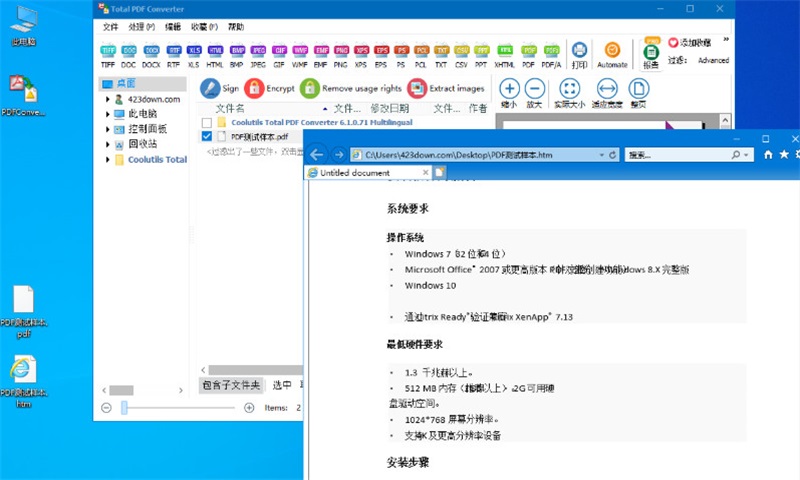Toggle 包含子文件夹 option
Image resolution: width=800 pixels, height=480 pixels.
click(x=231, y=385)
